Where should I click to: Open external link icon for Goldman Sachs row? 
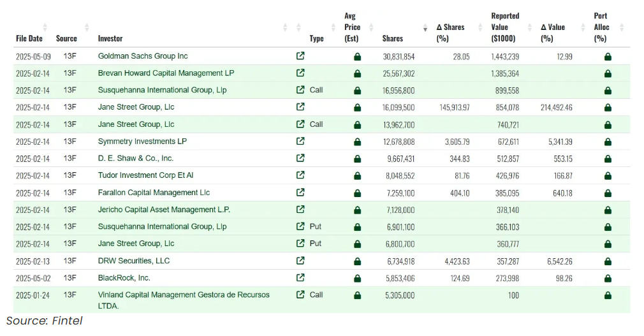300,56
